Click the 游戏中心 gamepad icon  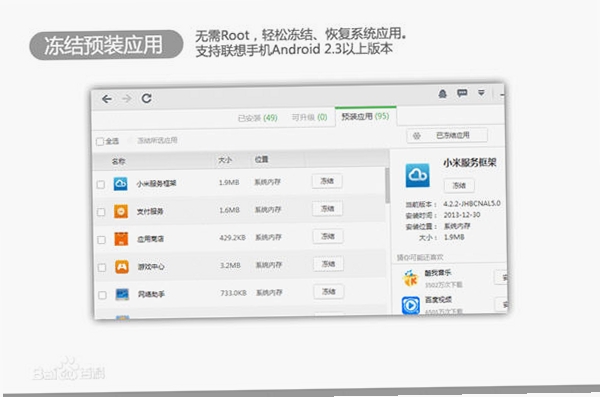(x=122, y=267)
